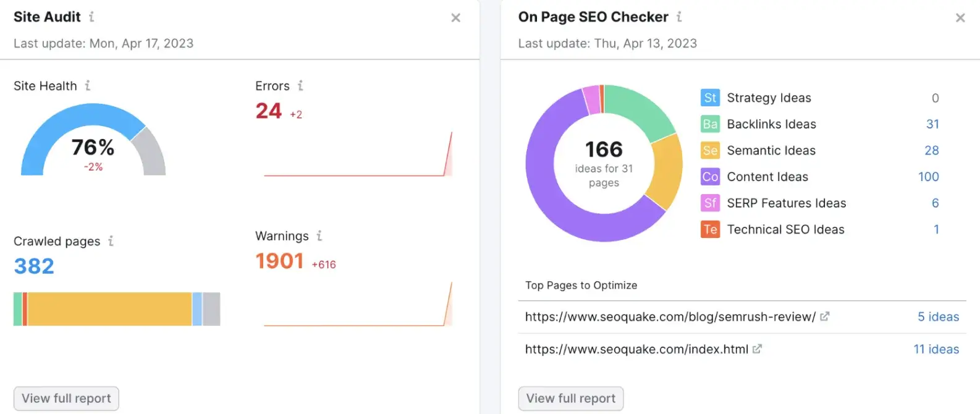
Task: Open the 5 ideas link
Action: 938,317
